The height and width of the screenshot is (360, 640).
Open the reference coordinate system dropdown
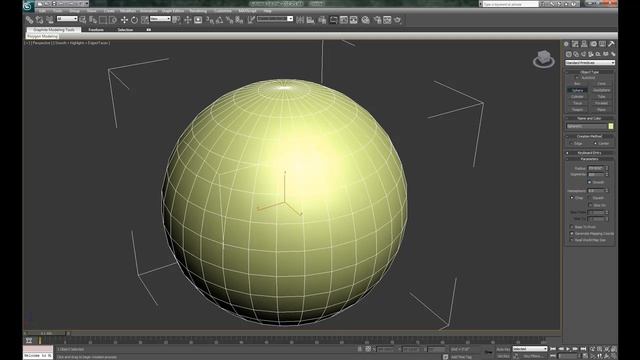[160, 19]
